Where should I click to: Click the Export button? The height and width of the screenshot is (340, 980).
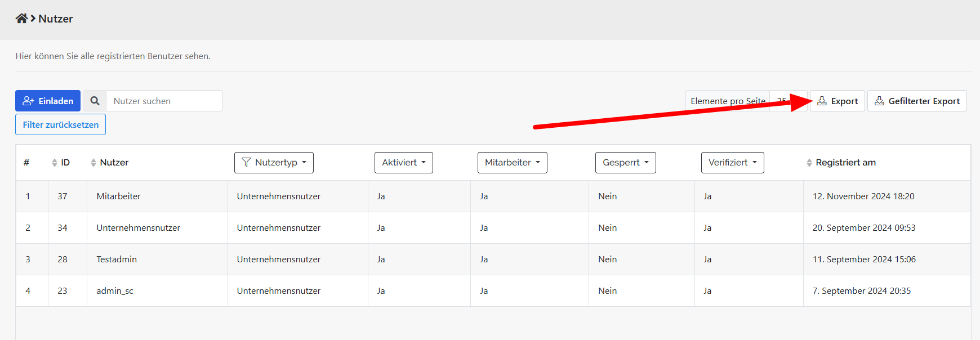[x=838, y=101]
